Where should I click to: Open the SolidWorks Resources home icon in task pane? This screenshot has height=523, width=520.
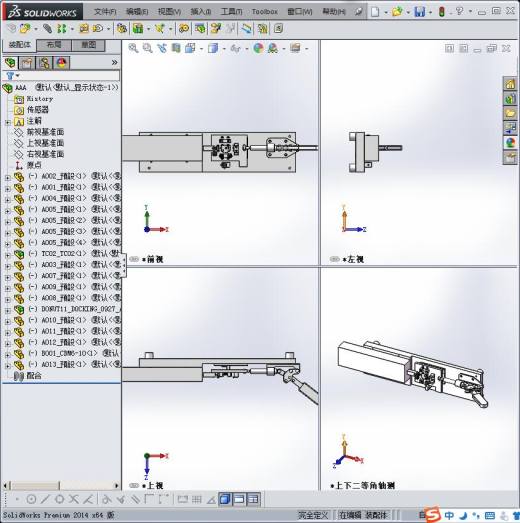coord(510,83)
